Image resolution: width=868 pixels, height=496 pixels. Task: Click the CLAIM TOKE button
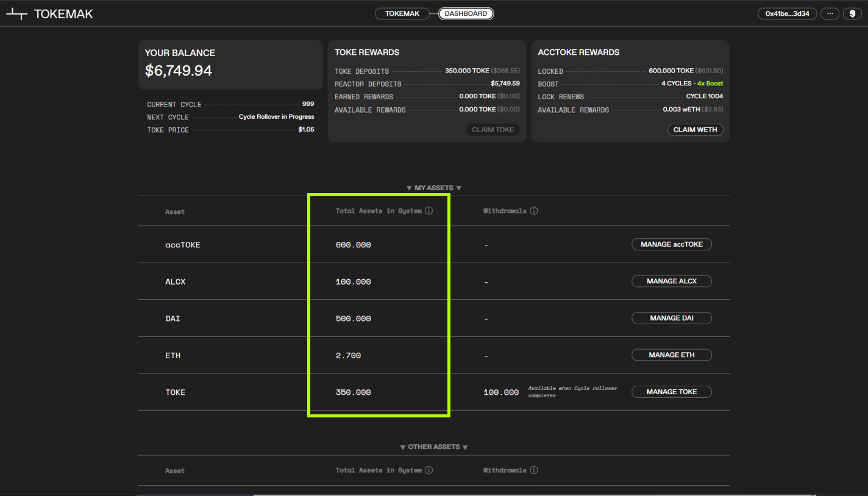pos(493,130)
